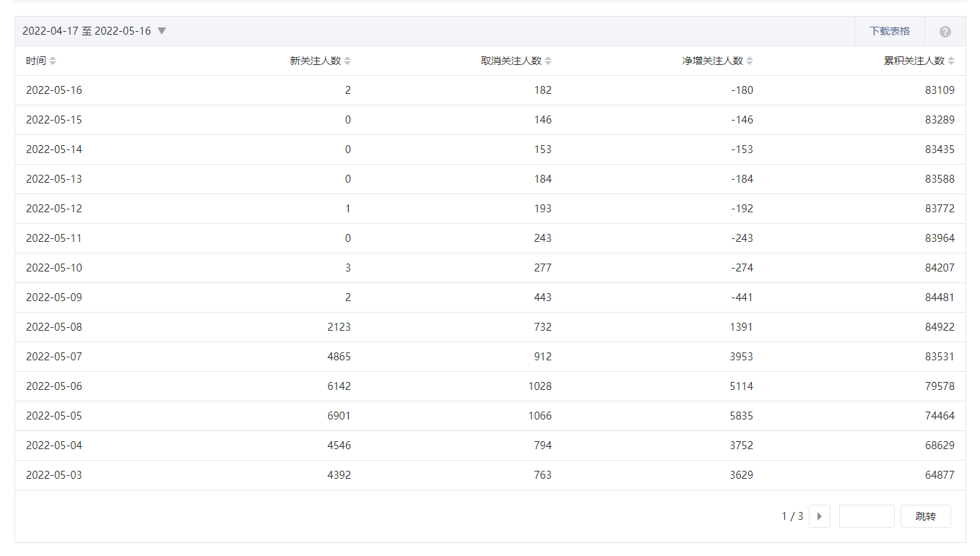Select the 2022-05-13 date cell
980x556 pixels.
54,179
